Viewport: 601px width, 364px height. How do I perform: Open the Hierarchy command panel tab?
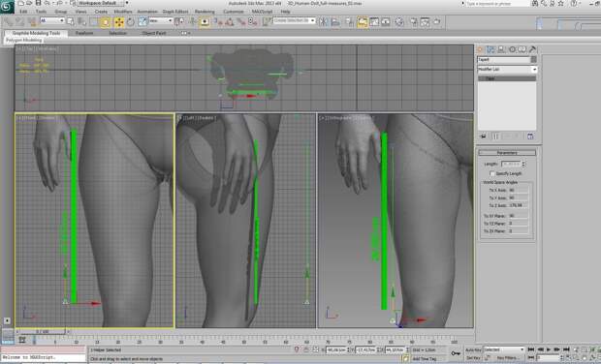(x=501, y=49)
